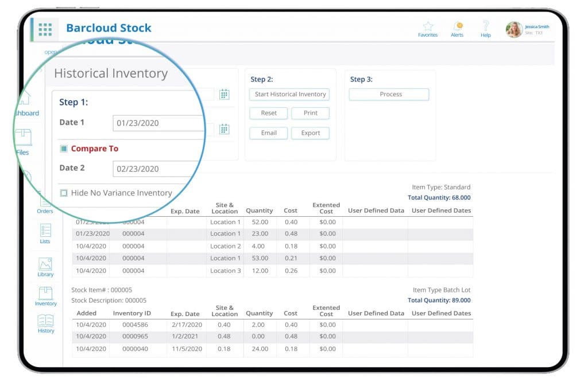
Task: Open the Inventory sidebar icon
Action: point(46,293)
